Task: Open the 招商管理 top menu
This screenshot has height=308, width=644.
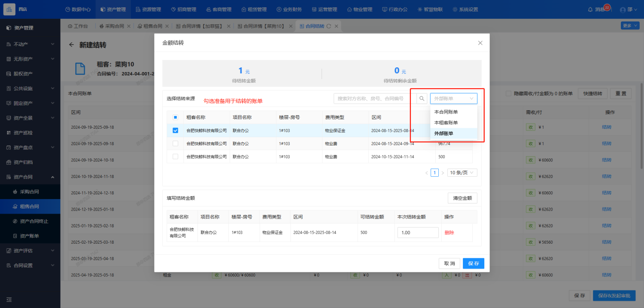Action: tap(183, 9)
